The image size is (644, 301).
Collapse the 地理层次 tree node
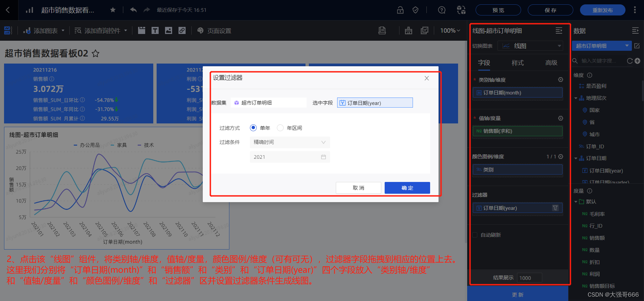(x=576, y=98)
